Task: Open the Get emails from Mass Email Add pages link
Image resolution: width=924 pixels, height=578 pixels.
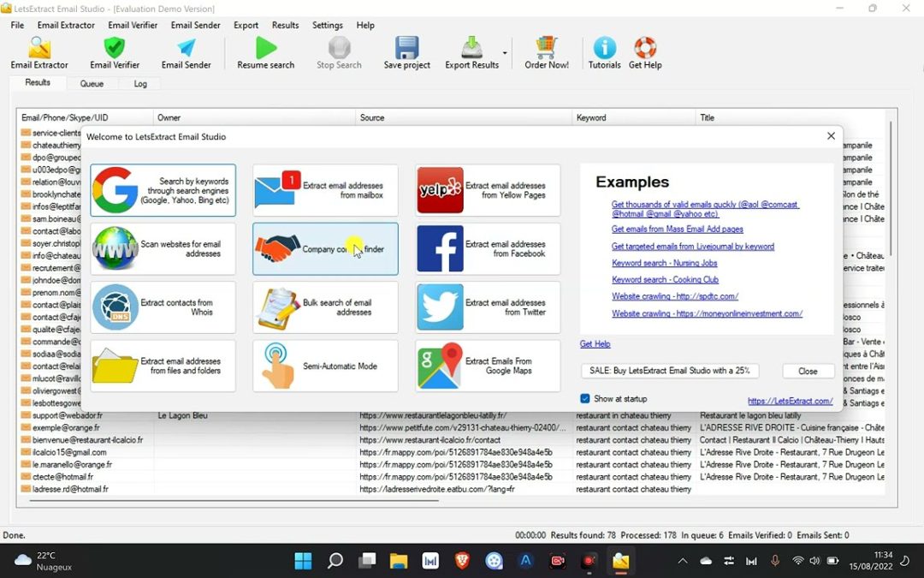Action: coord(677,229)
